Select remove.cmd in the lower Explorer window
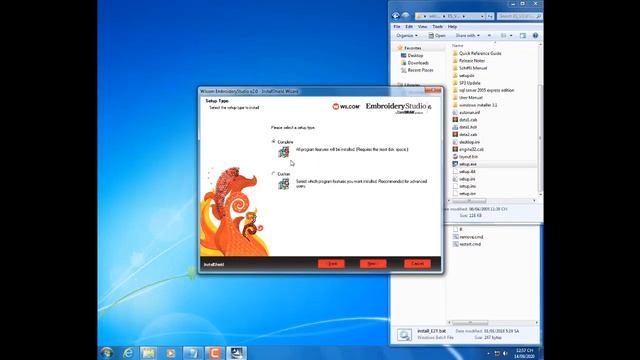The height and width of the screenshot is (360, 640). [x=471, y=237]
